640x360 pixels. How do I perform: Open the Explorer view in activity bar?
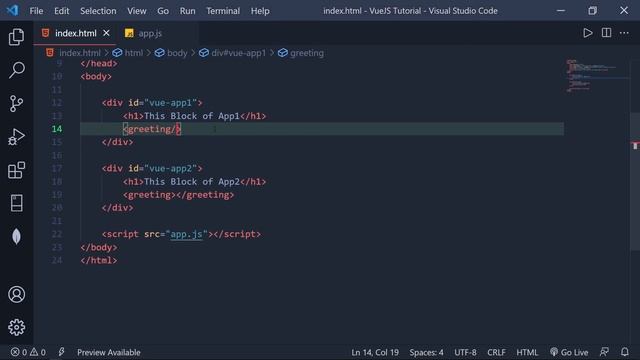coord(16,37)
